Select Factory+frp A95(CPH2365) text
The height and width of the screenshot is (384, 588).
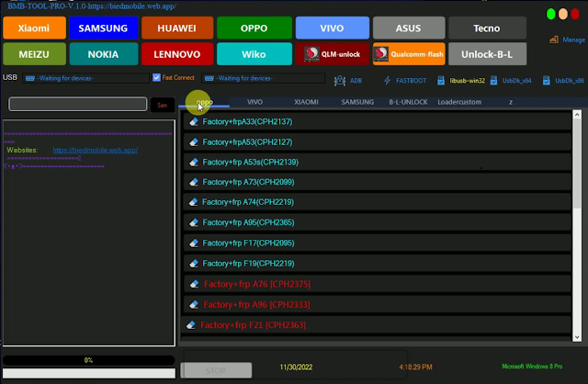point(248,222)
